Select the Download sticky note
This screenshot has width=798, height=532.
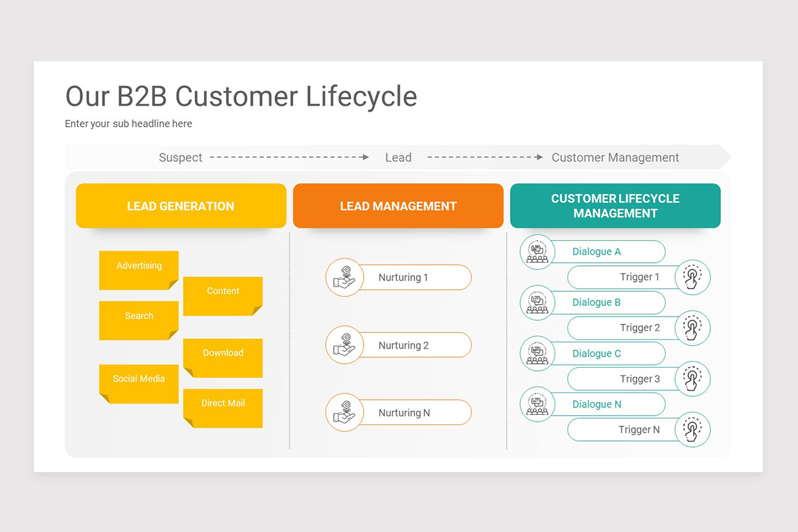[223, 358]
